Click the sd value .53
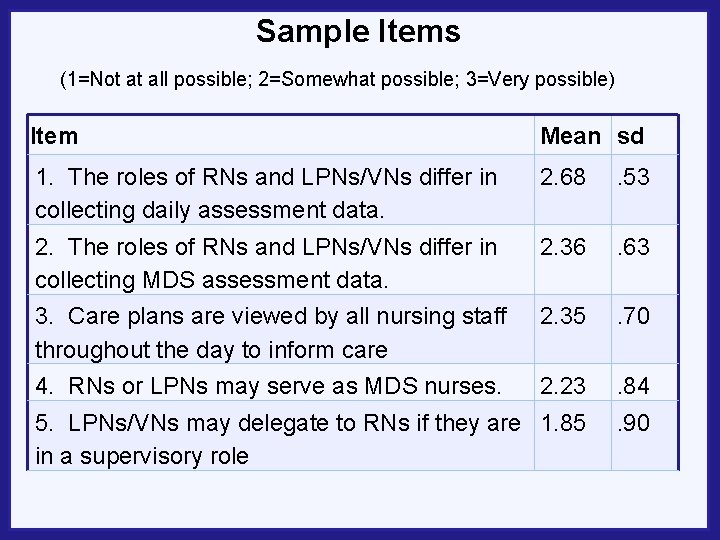 tap(633, 178)
